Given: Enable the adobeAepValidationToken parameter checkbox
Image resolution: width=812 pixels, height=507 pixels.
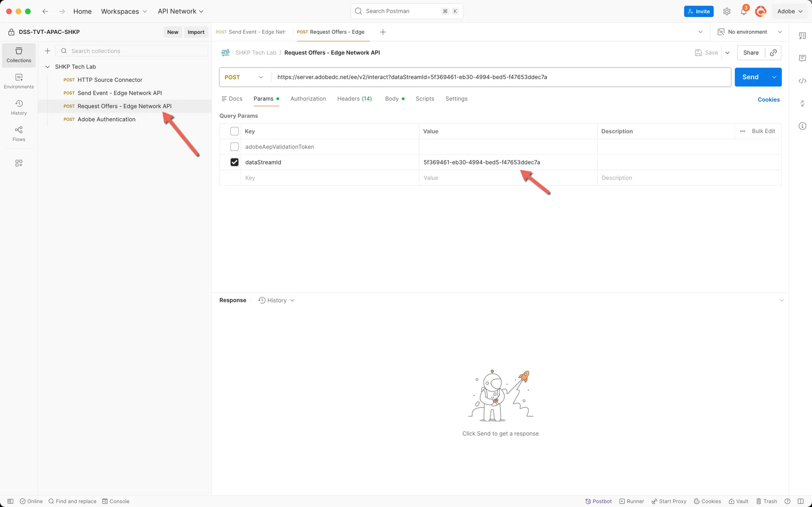Looking at the screenshot, I should [x=234, y=147].
